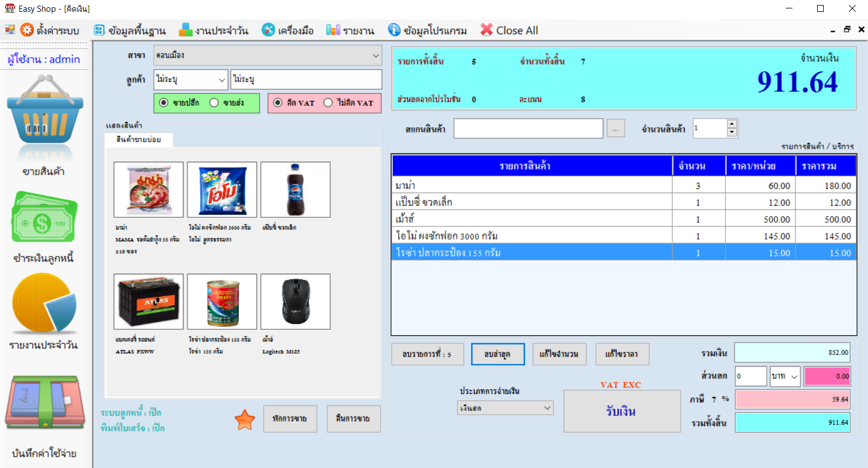Click the red X Close All icon
Screen dimensions: 868x468
click(x=486, y=30)
